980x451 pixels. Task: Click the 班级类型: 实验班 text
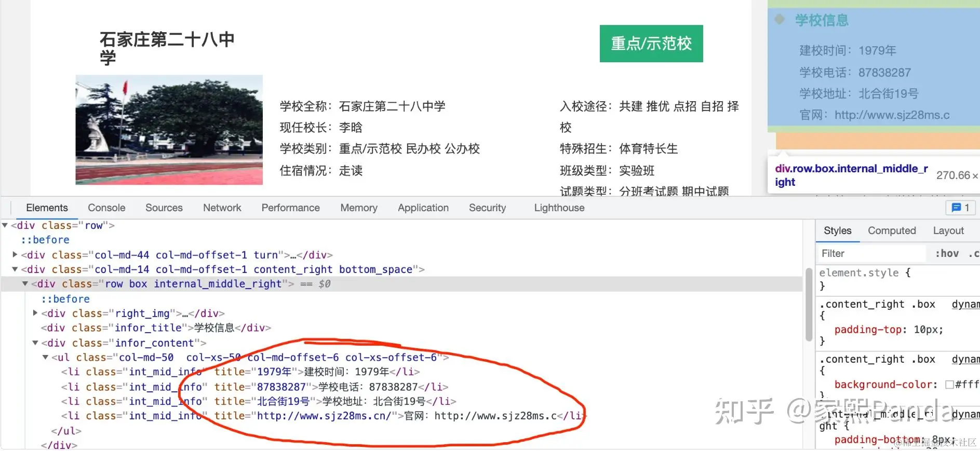[607, 171]
